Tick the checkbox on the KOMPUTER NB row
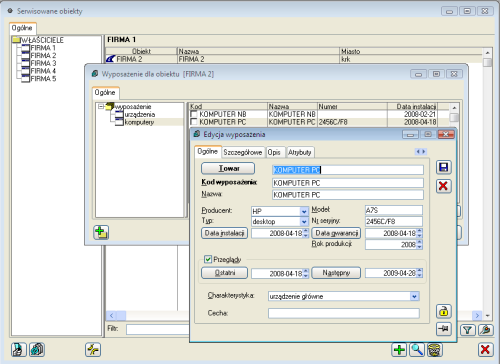 click(x=194, y=114)
